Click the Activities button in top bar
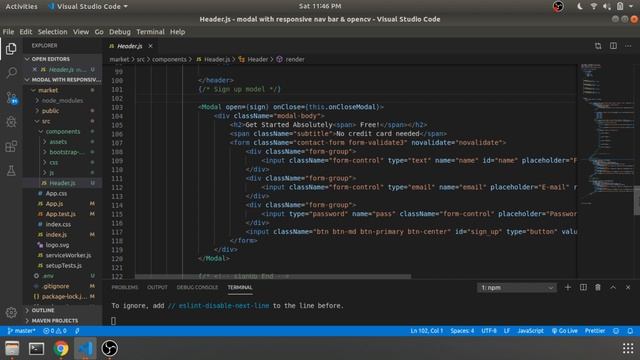 click(x=21, y=6)
